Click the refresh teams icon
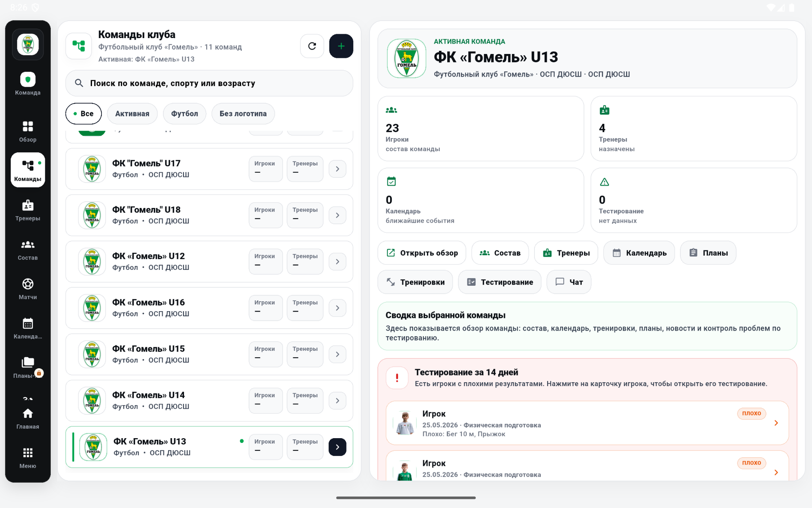812x508 pixels. [312, 46]
